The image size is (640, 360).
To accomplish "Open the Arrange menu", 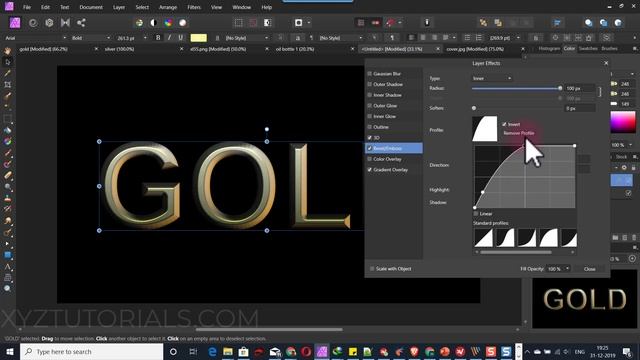I will pyautogui.click(x=168, y=7).
